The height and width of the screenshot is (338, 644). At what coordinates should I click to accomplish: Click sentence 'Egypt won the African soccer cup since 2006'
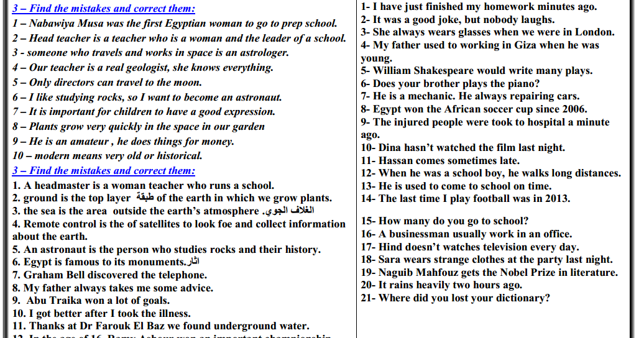click(474, 109)
